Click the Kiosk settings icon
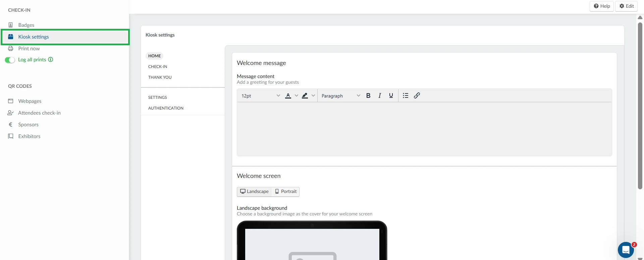Viewport: 644px width, 260px height. coord(10,37)
